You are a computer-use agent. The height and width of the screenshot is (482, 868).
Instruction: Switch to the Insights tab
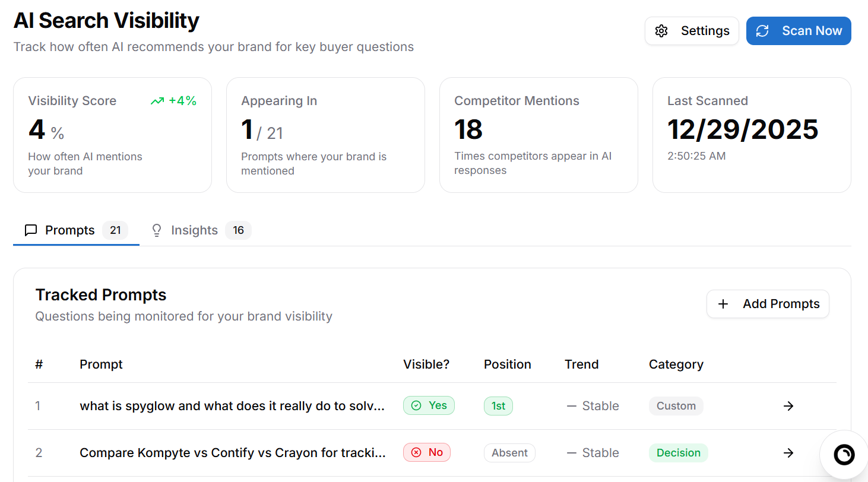[x=194, y=230]
